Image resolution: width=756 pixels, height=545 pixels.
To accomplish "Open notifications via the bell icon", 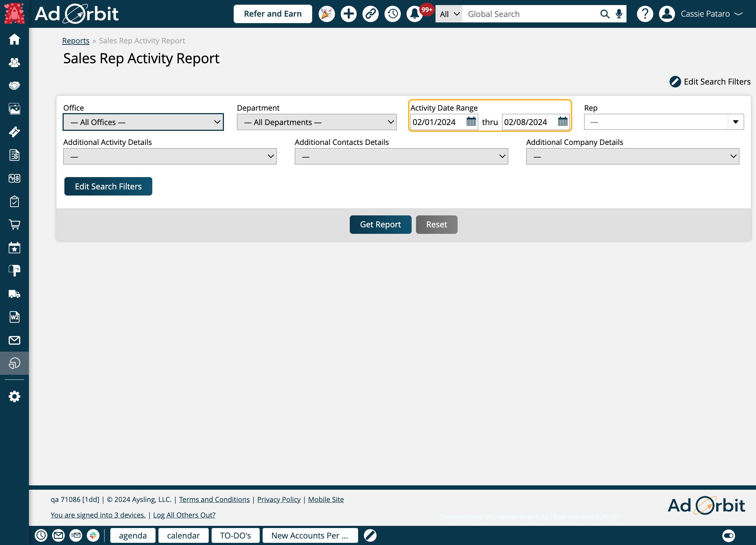I will point(414,14).
